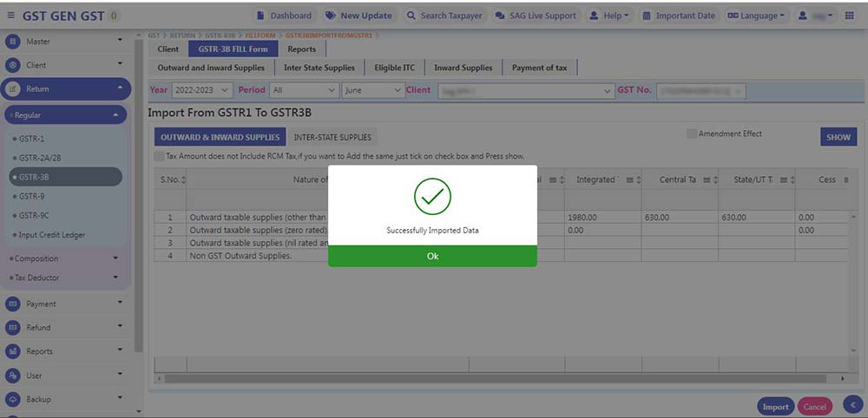Viewport: 868px width, 418px height.
Task: Open the June month dropdown
Action: click(x=372, y=90)
